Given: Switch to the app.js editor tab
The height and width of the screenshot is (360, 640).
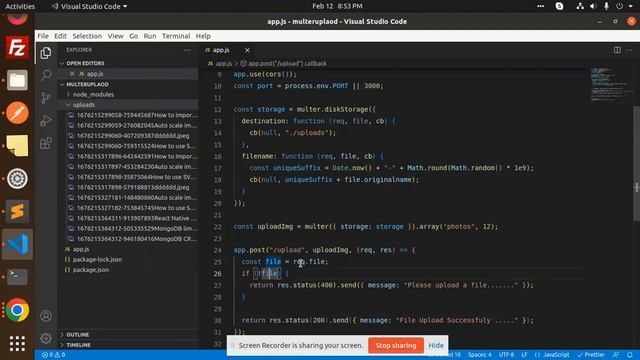Looking at the screenshot, I should point(221,50).
